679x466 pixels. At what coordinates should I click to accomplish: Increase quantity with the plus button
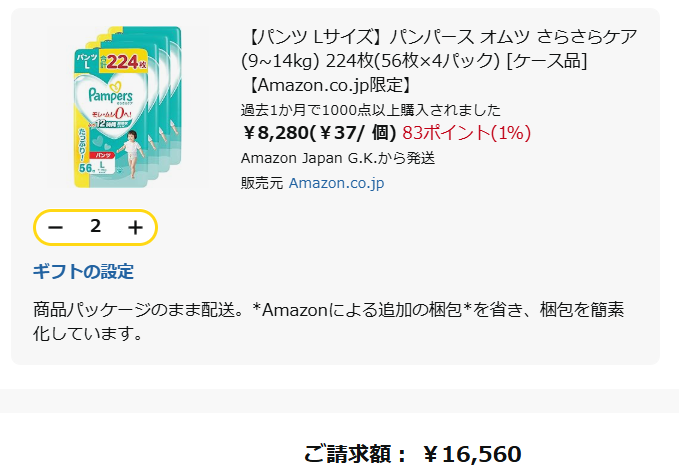135,227
